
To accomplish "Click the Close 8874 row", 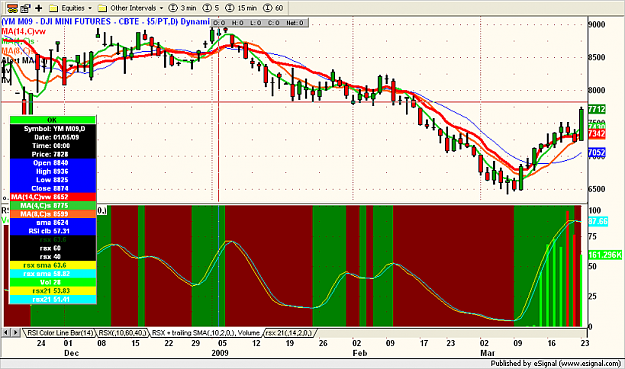I will [x=53, y=188].
